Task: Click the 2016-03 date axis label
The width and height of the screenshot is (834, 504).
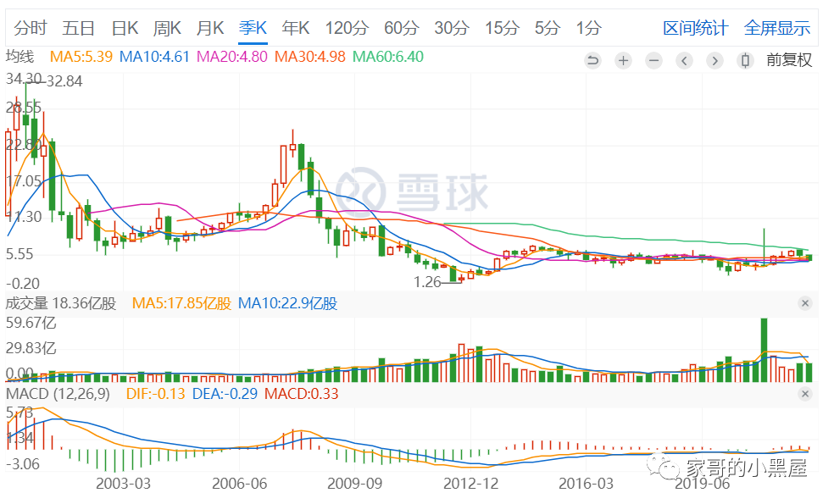Action: (x=587, y=484)
